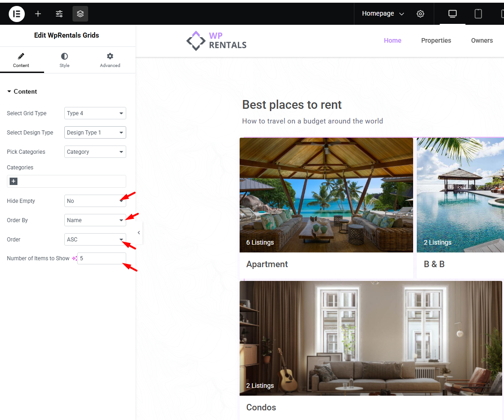
Task: Click the AI sparkle icon beside number field
Action: [74, 258]
